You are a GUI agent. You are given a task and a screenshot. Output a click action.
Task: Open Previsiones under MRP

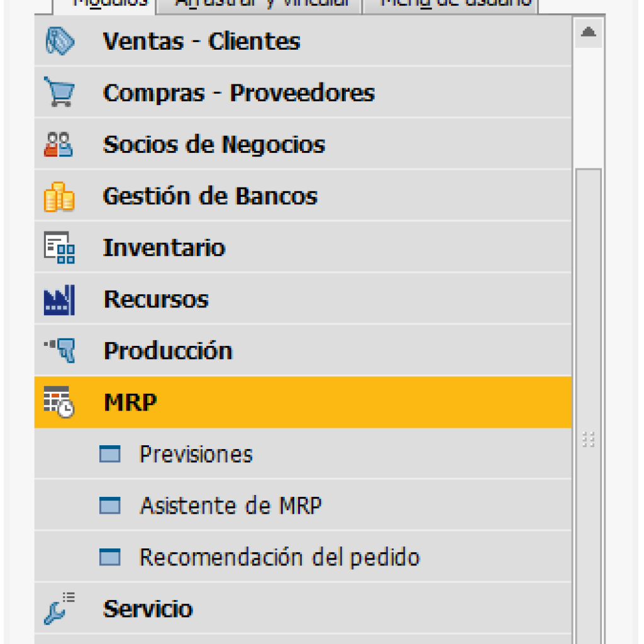303,454
